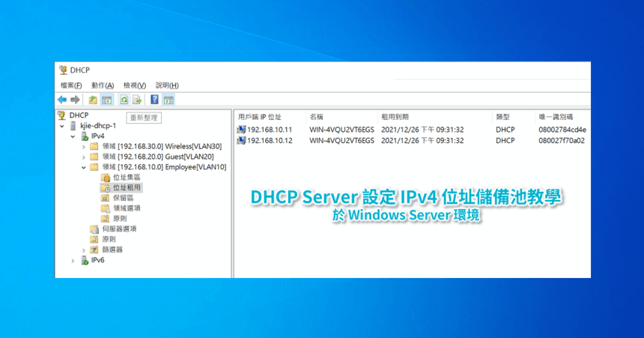Click unique ID 08002784cd4e

click(562, 130)
